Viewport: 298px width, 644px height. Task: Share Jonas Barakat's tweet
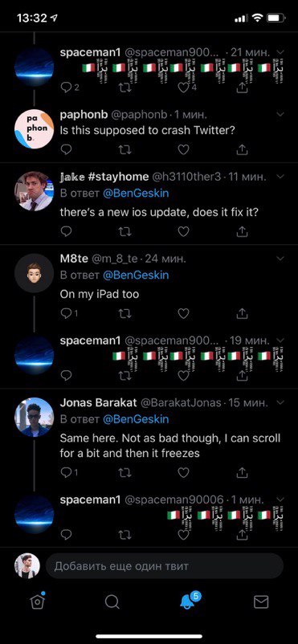pyautogui.click(x=243, y=472)
